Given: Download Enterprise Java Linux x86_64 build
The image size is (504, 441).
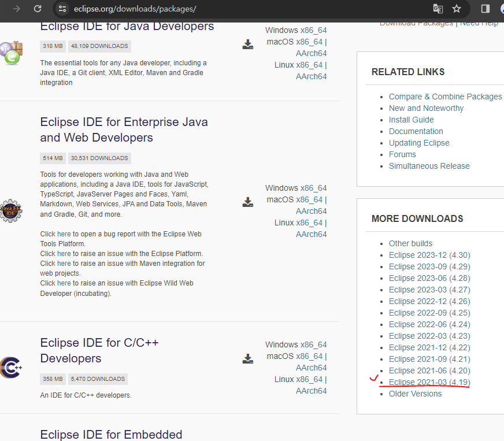Looking at the screenshot, I should pos(309,223).
